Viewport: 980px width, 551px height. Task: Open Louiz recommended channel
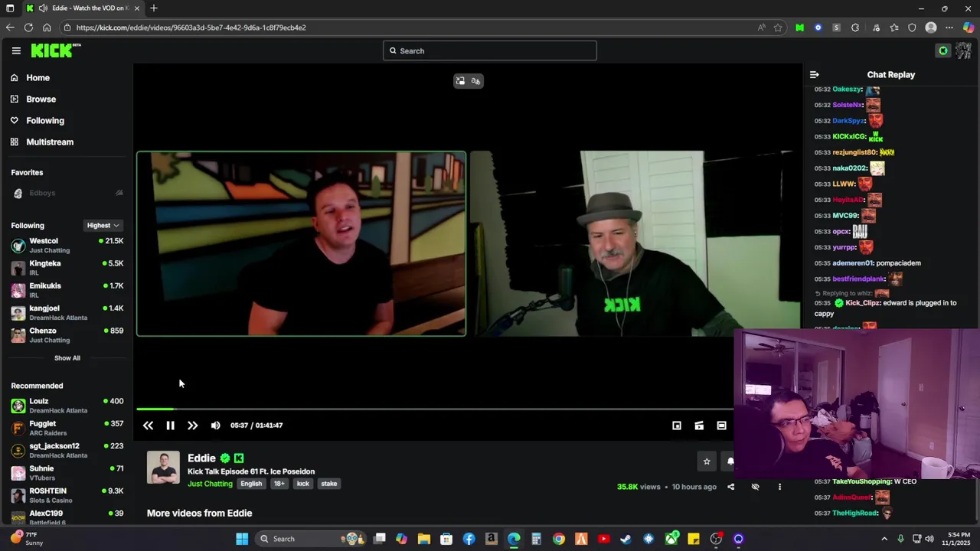coord(67,405)
